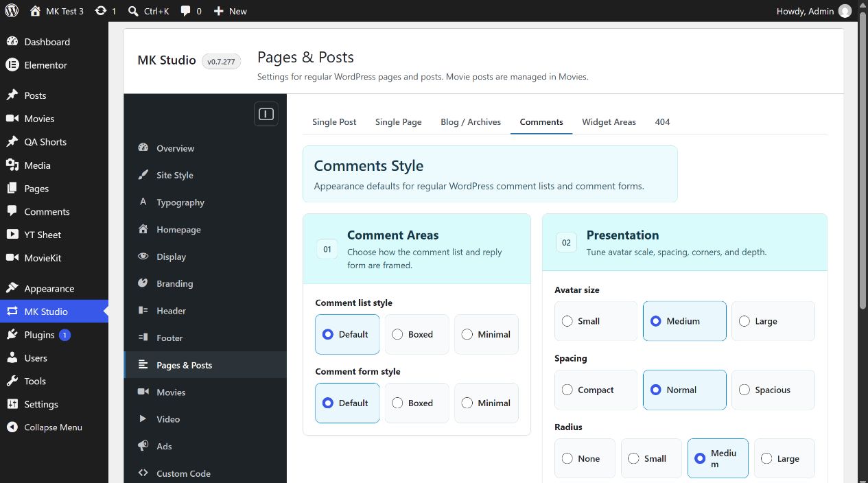This screenshot has width=868, height=483.
Task: Set spacing to Compact
Action: click(x=596, y=390)
